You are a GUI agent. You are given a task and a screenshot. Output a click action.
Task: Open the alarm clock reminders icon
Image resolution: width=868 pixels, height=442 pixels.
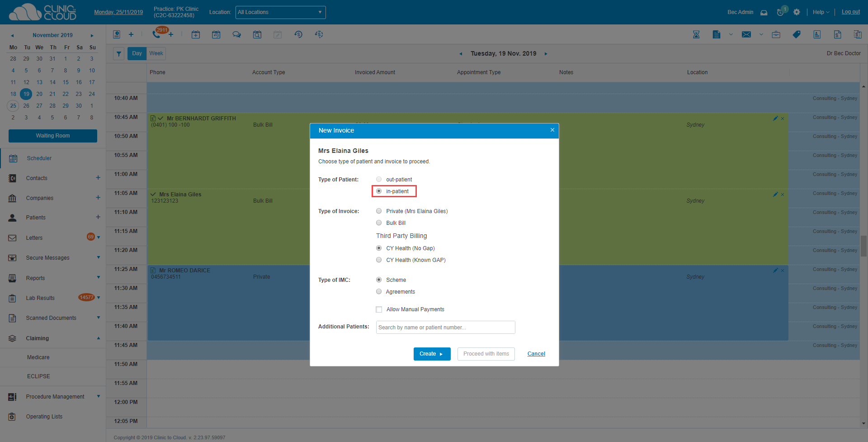click(x=780, y=12)
